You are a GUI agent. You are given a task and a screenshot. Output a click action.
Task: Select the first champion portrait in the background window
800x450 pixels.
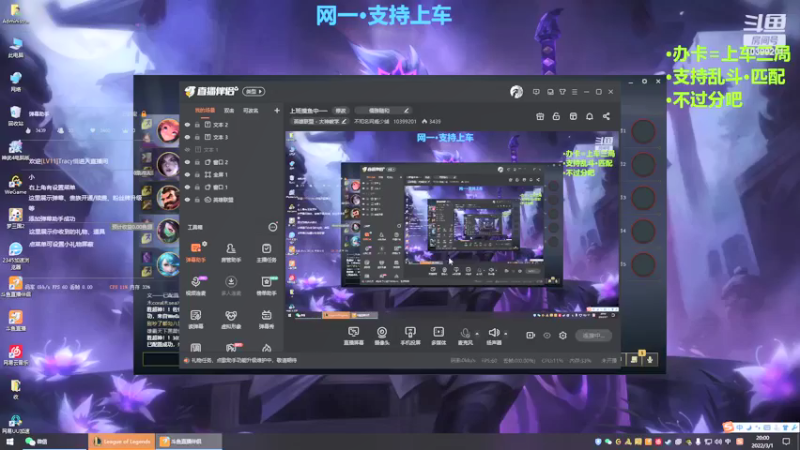[x=168, y=131]
